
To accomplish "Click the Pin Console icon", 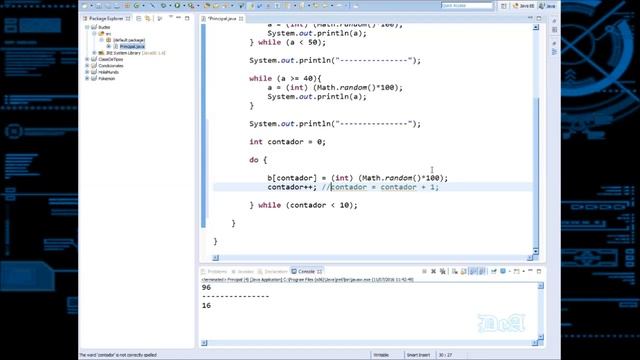I will [x=493, y=271].
